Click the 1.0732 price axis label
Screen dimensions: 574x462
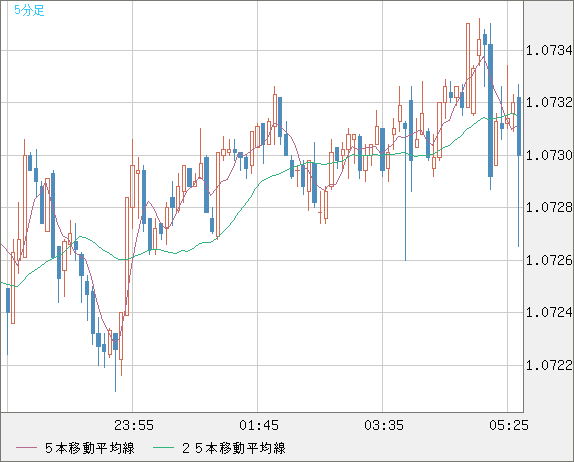click(549, 103)
